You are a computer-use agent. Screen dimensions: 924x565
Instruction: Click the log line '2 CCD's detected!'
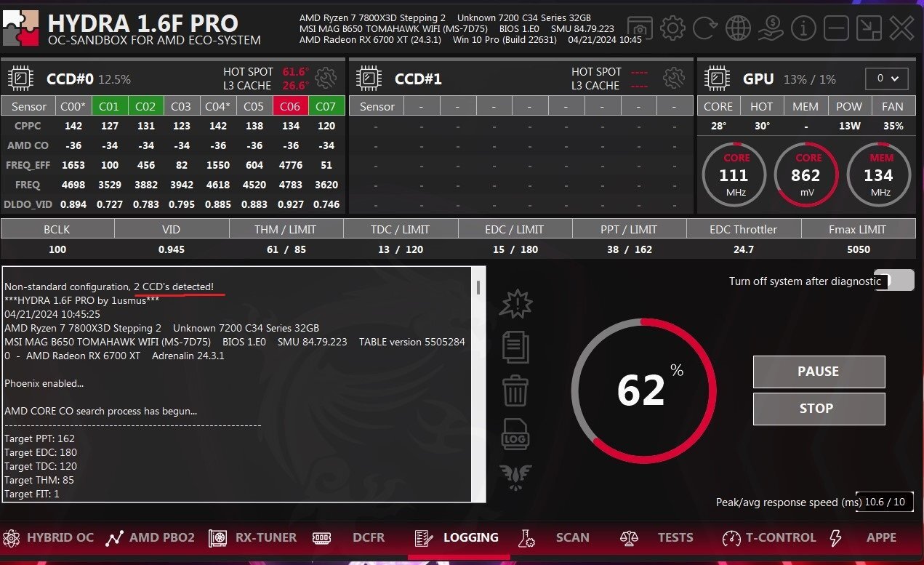click(174, 286)
